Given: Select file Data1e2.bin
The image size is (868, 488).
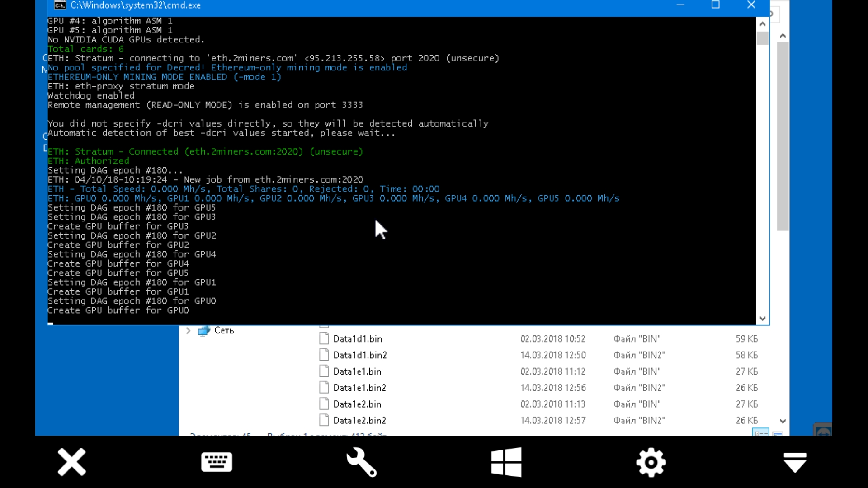Looking at the screenshot, I should [x=357, y=404].
